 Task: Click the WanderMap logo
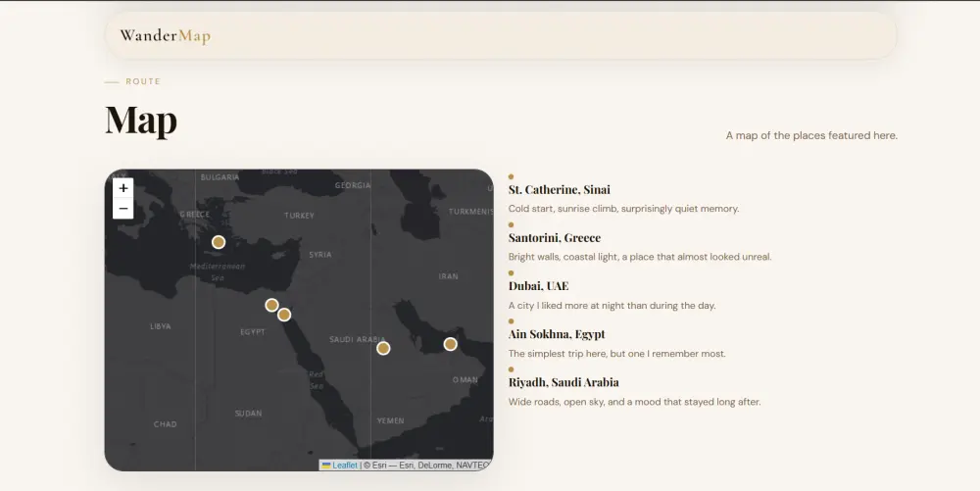click(165, 35)
